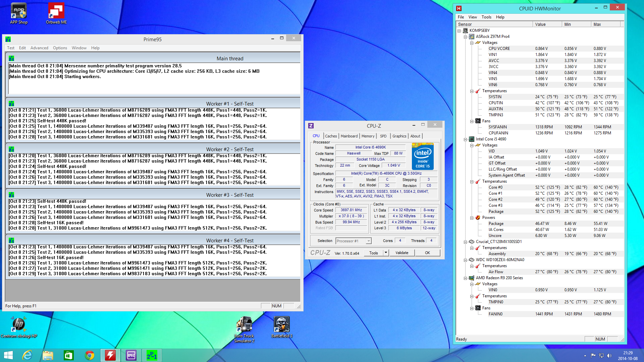
Task: Click the Tools button in CPU-Z
Action: point(374,253)
